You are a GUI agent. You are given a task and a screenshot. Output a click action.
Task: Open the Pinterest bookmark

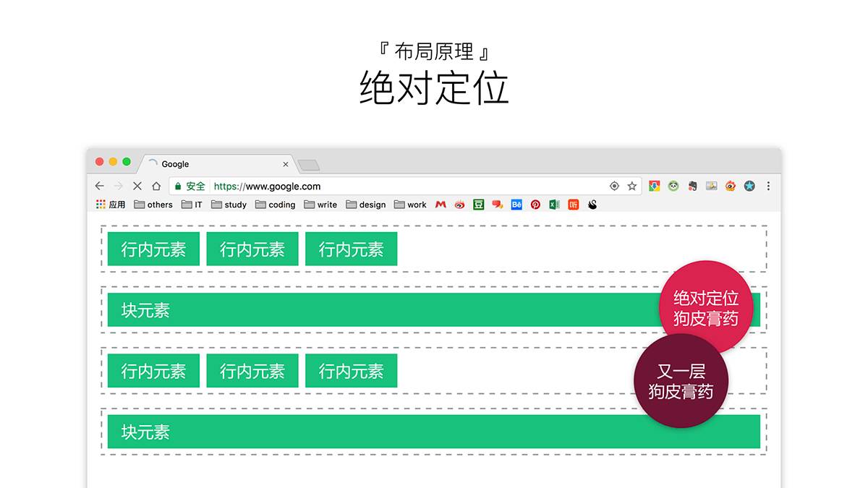pyautogui.click(x=535, y=205)
